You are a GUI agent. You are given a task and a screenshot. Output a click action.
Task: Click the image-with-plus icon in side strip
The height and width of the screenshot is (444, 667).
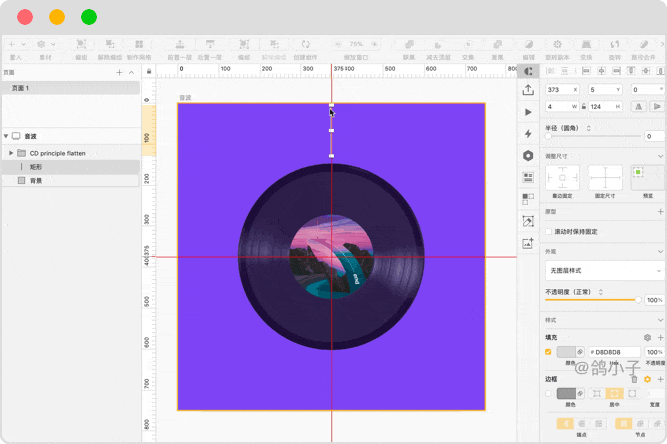[x=528, y=243]
